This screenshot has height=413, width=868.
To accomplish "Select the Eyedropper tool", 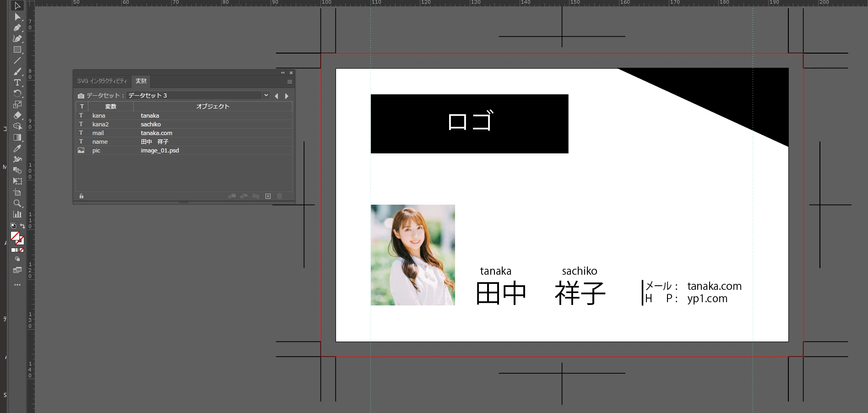I will tap(17, 148).
